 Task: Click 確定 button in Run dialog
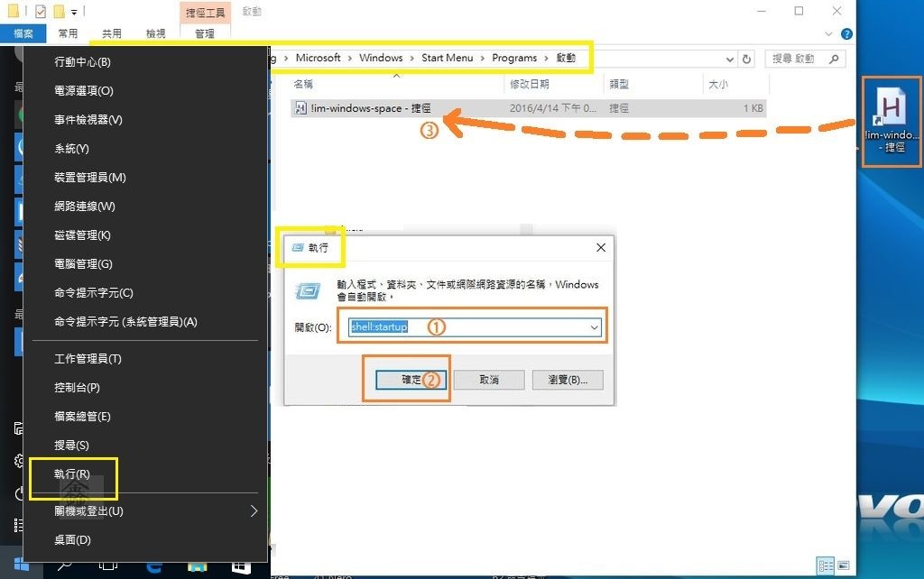pyautogui.click(x=411, y=380)
